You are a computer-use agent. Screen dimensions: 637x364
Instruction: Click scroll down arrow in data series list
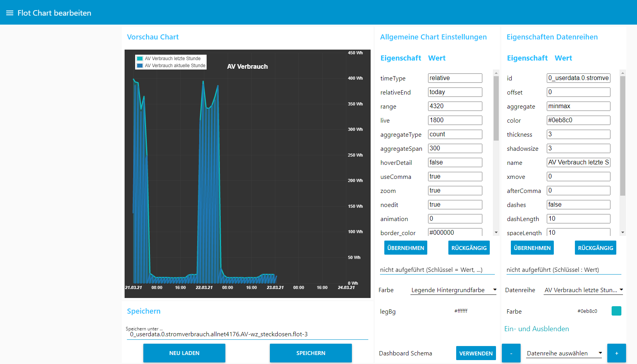point(623,232)
